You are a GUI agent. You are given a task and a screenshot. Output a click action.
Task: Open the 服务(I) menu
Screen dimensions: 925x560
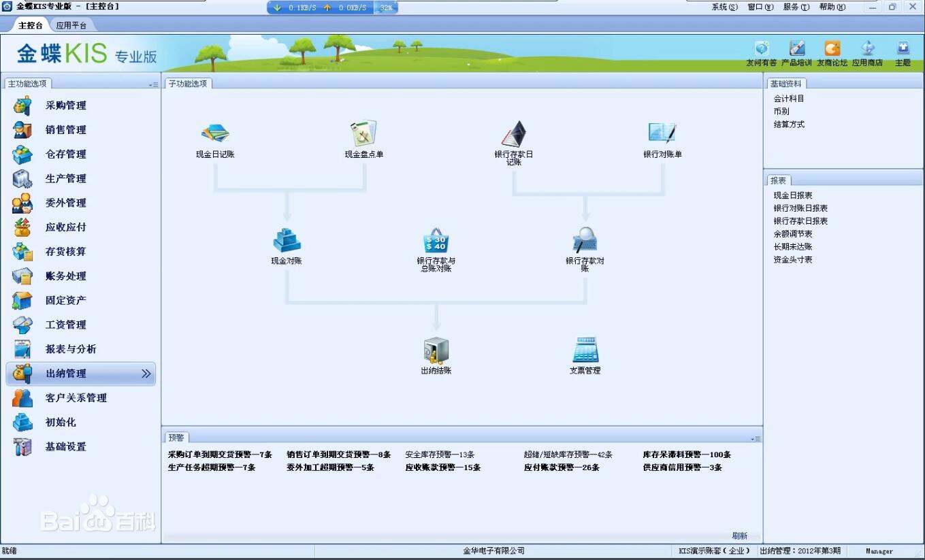[x=796, y=7]
